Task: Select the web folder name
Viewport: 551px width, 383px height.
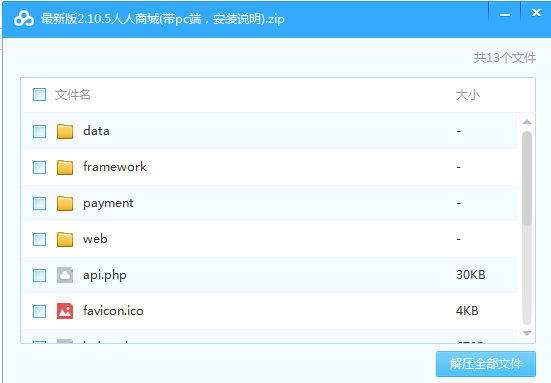Action: pyautogui.click(x=95, y=239)
